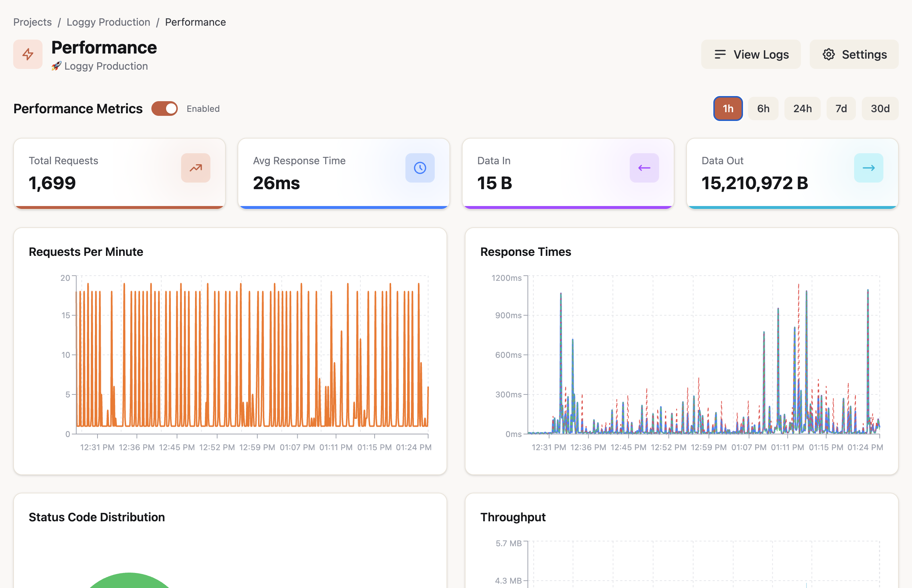Click the Requests Per Minute chart area
This screenshot has width=912, height=588.
tap(252, 355)
